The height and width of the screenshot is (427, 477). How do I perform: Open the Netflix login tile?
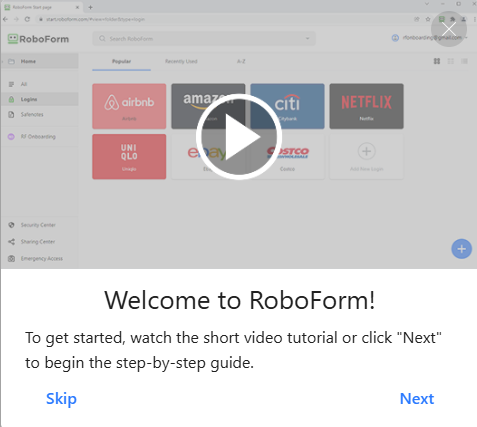(366, 106)
